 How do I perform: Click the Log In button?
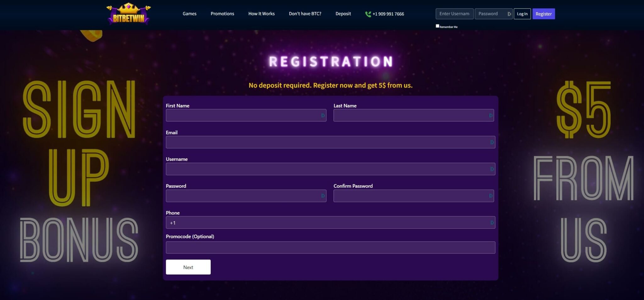522,14
